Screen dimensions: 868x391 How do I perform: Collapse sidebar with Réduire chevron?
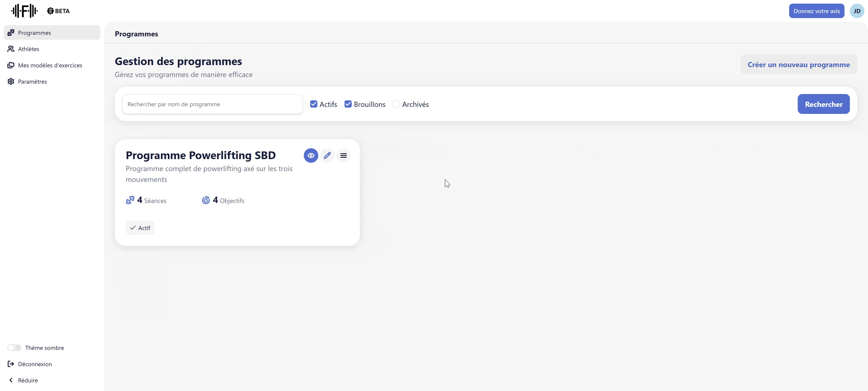[x=11, y=380]
